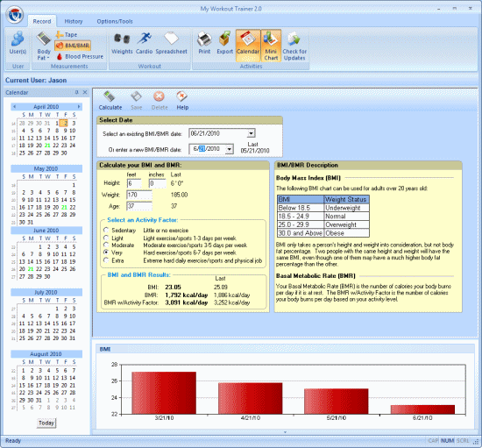This screenshot has width=482, height=448.
Task: Expand the existing BMI/BMR date dropdown
Action: coord(252,133)
